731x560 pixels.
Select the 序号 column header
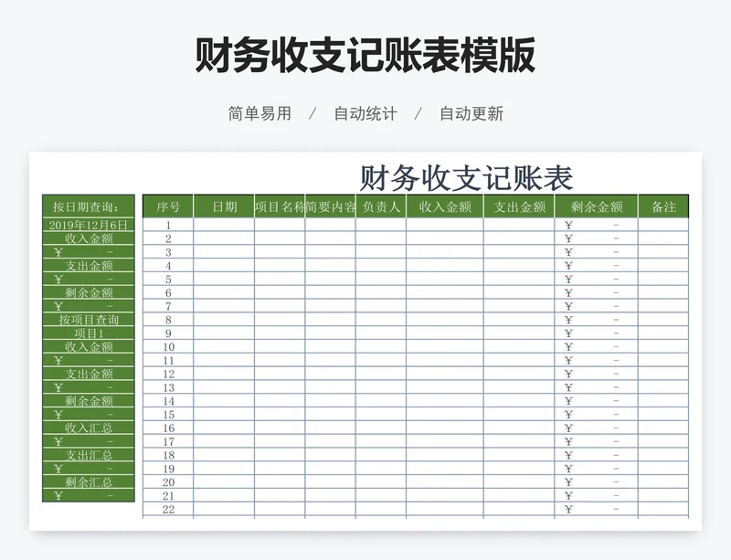(168, 206)
